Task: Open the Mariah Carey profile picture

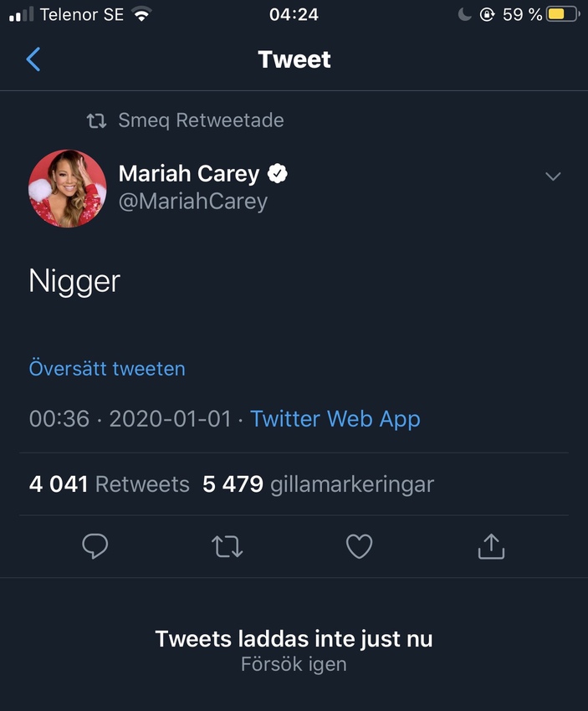Action: [68, 188]
